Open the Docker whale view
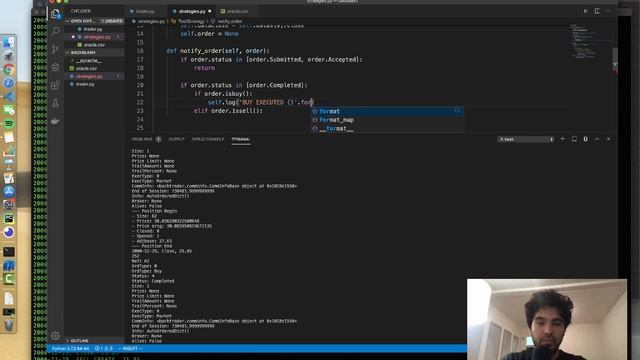Image resolution: width=640 pixels, height=360 pixels. point(56,121)
